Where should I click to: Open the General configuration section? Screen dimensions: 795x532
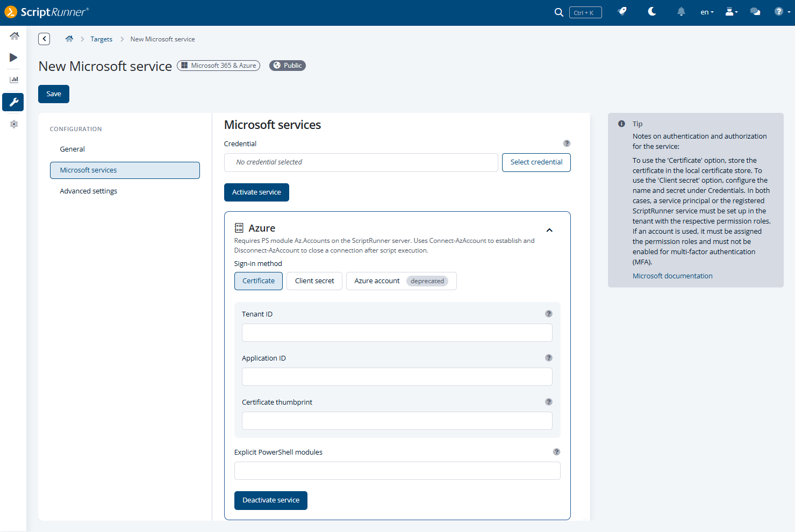click(73, 149)
